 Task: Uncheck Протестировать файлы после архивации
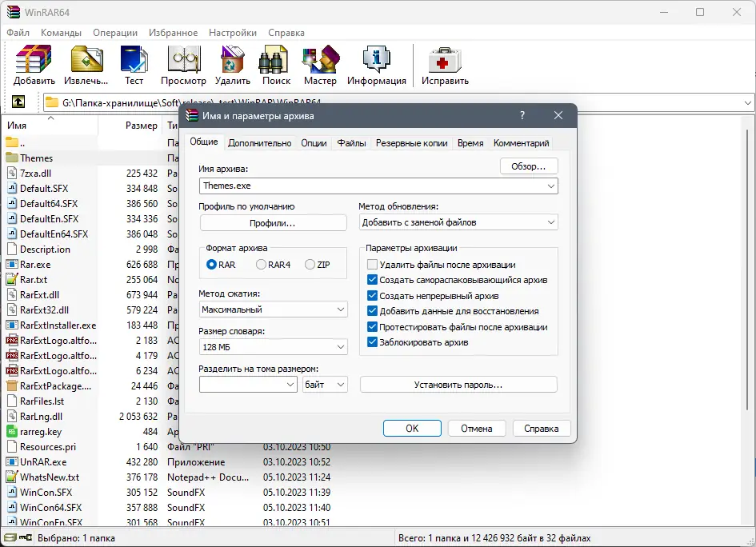point(372,327)
